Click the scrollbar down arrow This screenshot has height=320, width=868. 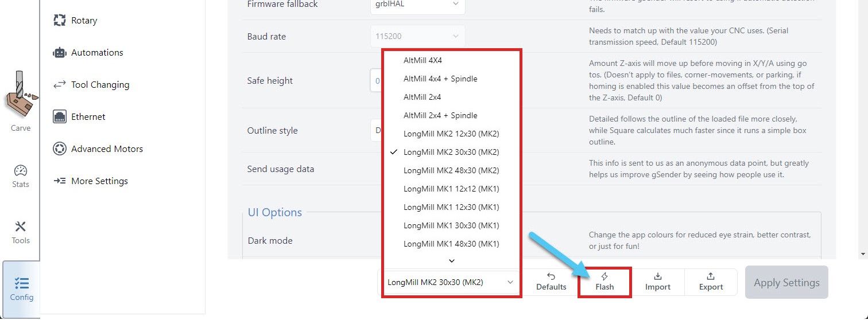(x=862, y=253)
